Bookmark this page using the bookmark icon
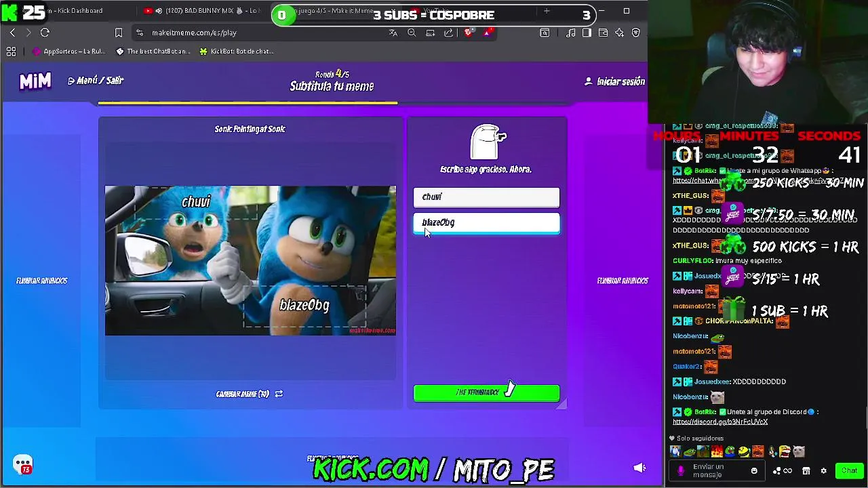The image size is (868, 488). [119, 33]
